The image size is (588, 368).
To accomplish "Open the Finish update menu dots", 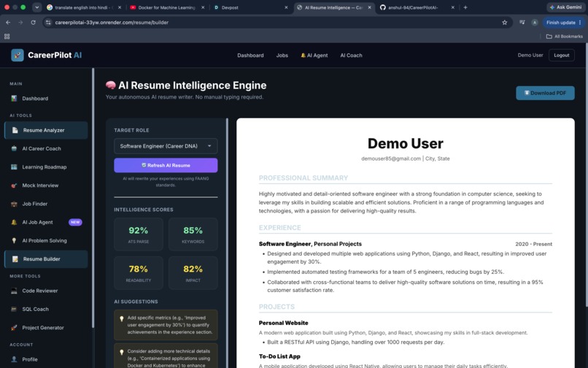I will pyautogui.click(x=580, y=23).
